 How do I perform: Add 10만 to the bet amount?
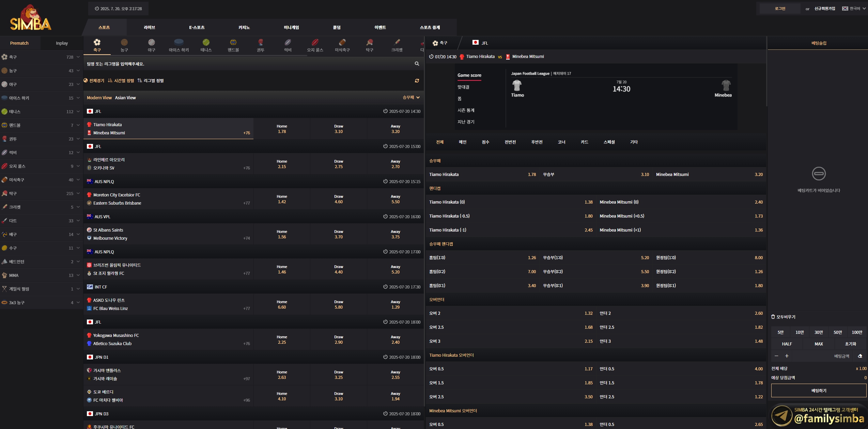tap(800, 332)
